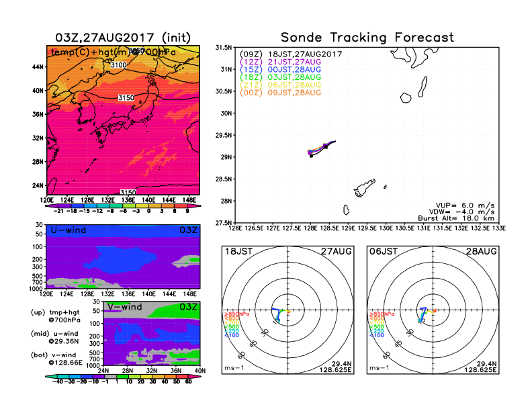The height and width of the screenshot is (411, 532).
Task: Click the '03Z' label in the U-wind panel
Action: pyautogui.click(x=188, y=230)
